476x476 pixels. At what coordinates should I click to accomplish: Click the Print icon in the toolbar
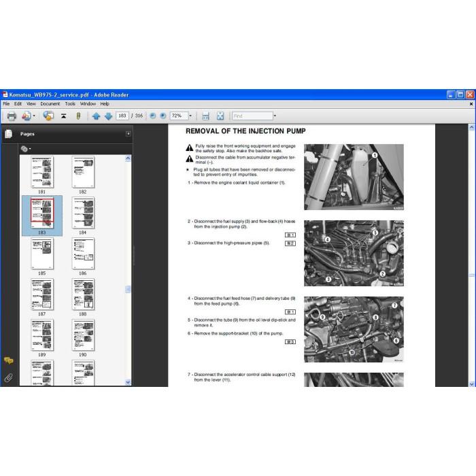12,116
